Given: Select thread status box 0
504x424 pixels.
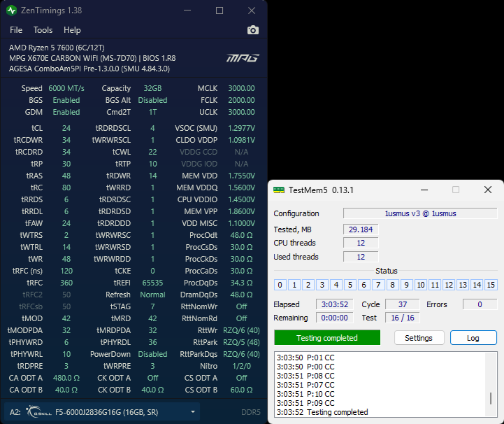Looking at the screenshot, I should point(280,285).
